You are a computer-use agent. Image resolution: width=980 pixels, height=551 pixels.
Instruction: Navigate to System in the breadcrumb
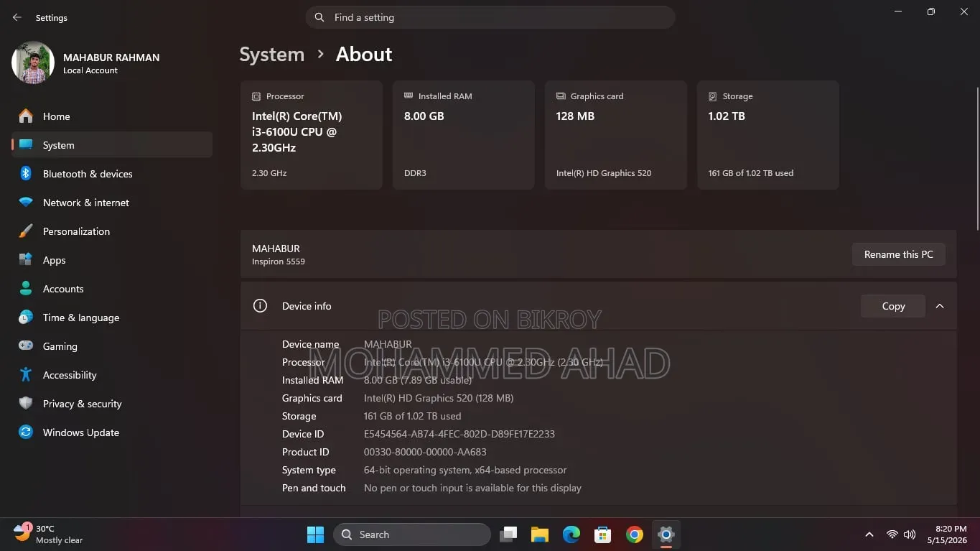(271, 55)
